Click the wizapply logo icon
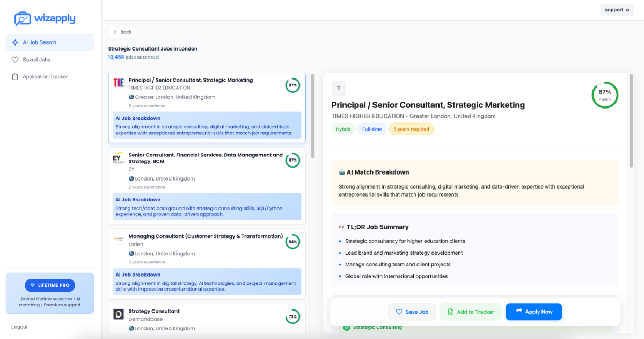Screen dimensions: 644x339 coord(23,19)
